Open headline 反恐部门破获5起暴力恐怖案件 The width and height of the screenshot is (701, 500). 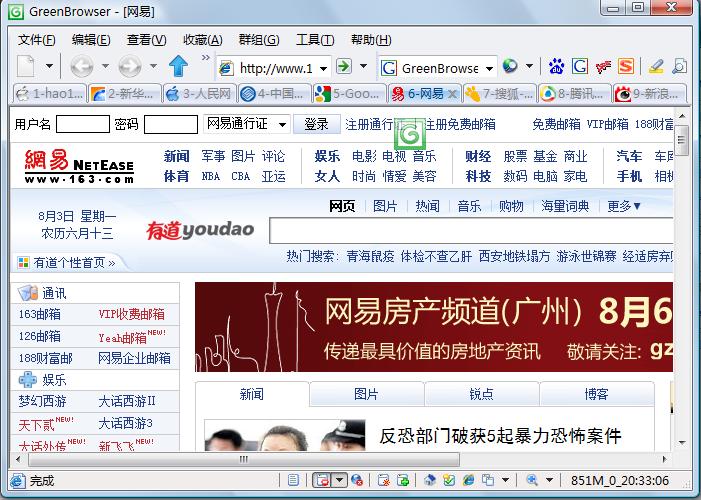pyautogui.click(x=500, y=436)
